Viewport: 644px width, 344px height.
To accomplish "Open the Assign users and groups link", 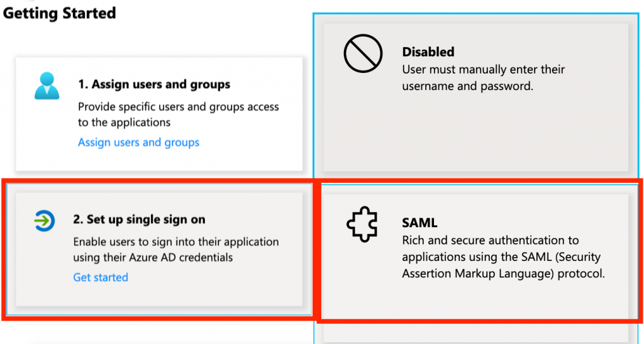I will click(x=139, y=143).
